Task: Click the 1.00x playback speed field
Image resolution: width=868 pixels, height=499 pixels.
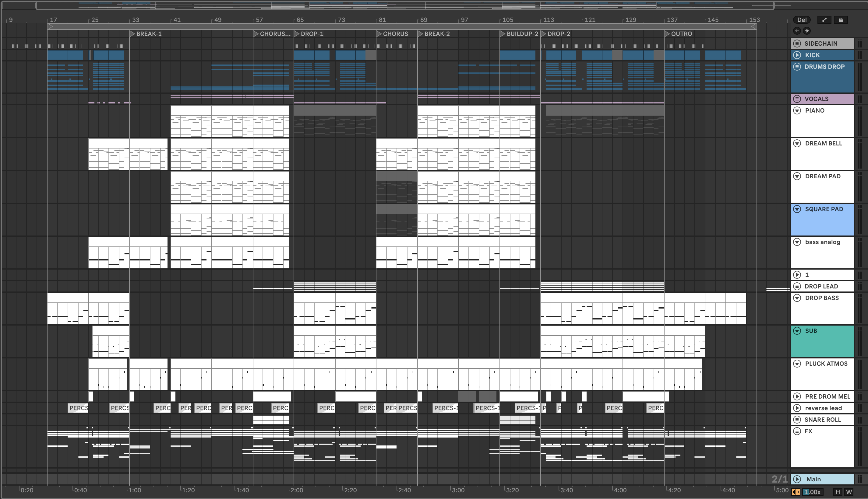Action: [x=813, y=492]
